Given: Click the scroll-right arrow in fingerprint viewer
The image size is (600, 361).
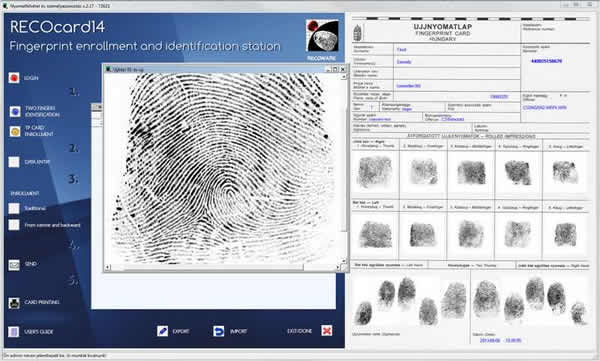Looking at the screenshot, I should (338, 267).
